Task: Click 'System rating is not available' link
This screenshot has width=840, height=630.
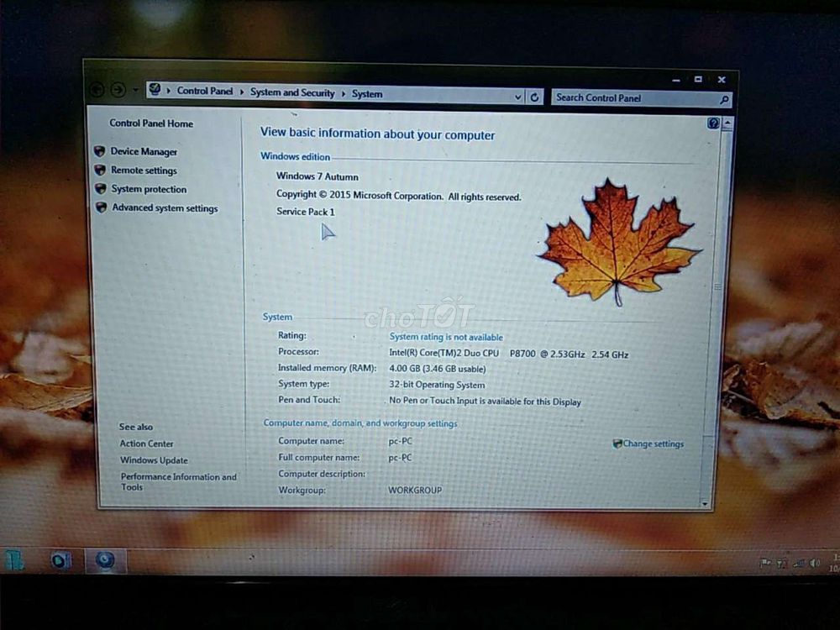Action: coord(446,337)
